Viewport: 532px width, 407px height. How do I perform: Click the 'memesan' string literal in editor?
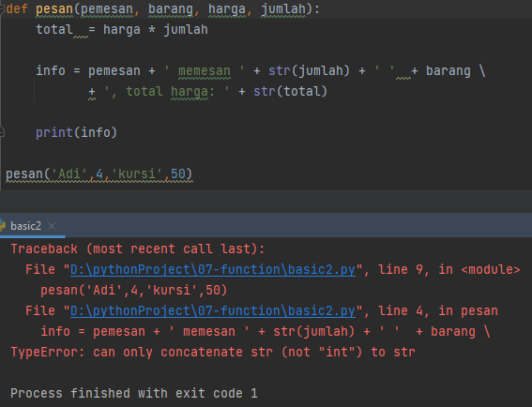pyautogui.click(x=205, y=71)
